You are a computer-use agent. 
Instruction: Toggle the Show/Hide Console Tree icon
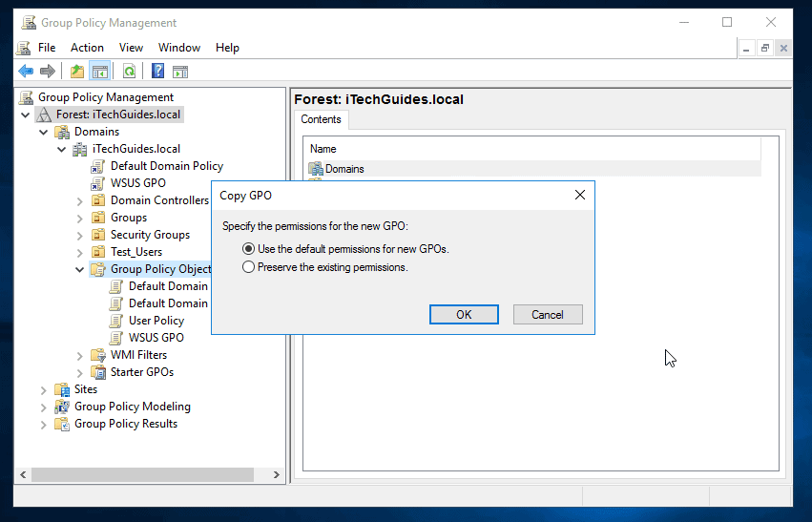[99, 71]
